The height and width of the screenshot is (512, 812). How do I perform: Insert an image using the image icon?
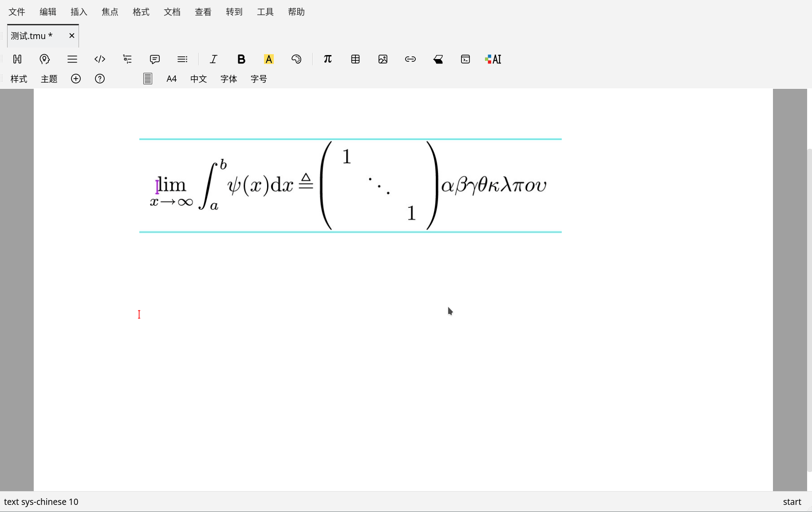(382, 59)
